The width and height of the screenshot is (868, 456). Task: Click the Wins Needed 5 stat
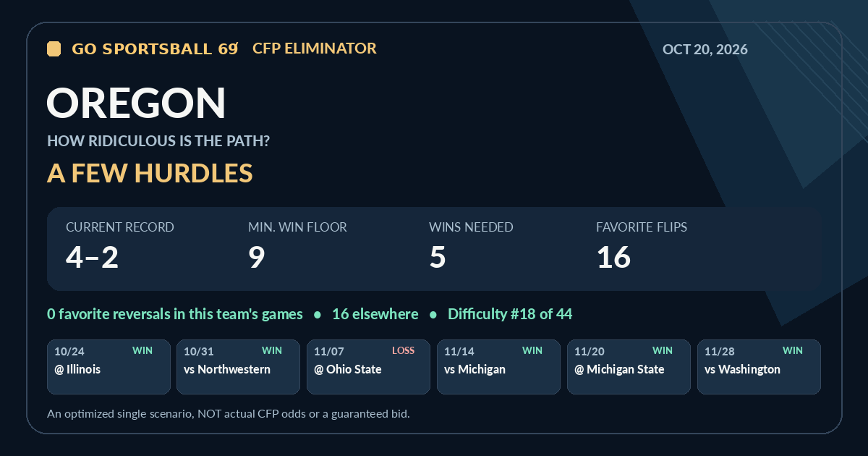[x=471, y=247]
